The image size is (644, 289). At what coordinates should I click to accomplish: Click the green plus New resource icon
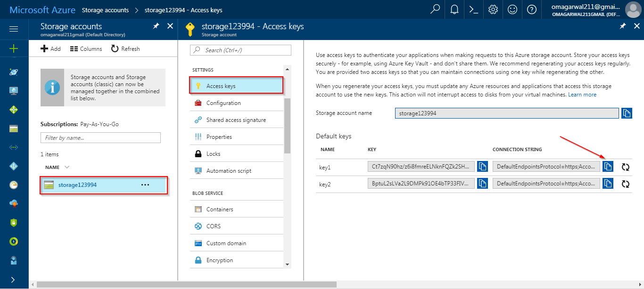pyautogui.click(x=14, y=48)
